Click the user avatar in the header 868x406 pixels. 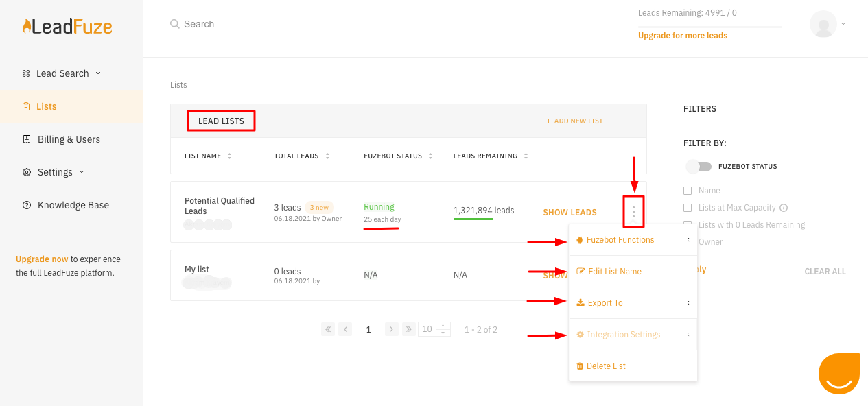pyautogui.click(x=823, y=24)
